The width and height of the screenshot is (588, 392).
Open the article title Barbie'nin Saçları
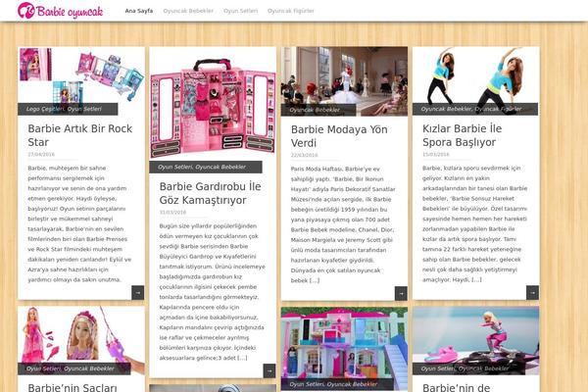[73, 387]
